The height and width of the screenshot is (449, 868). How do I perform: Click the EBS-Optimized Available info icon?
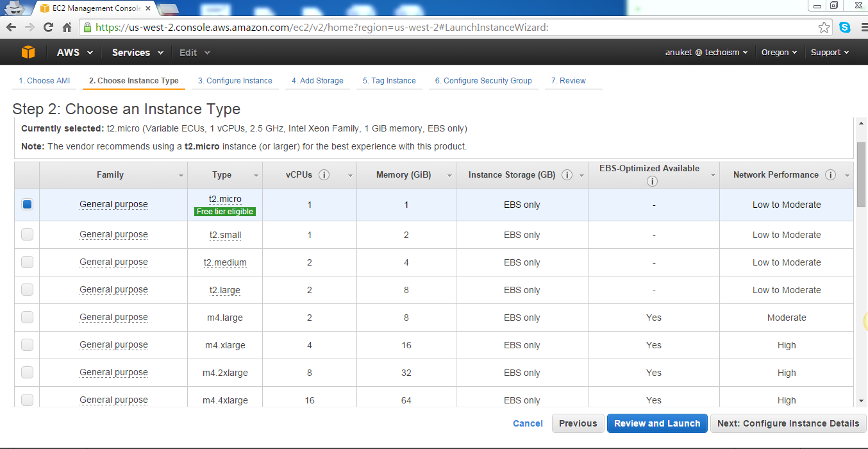tap(653, 182)
